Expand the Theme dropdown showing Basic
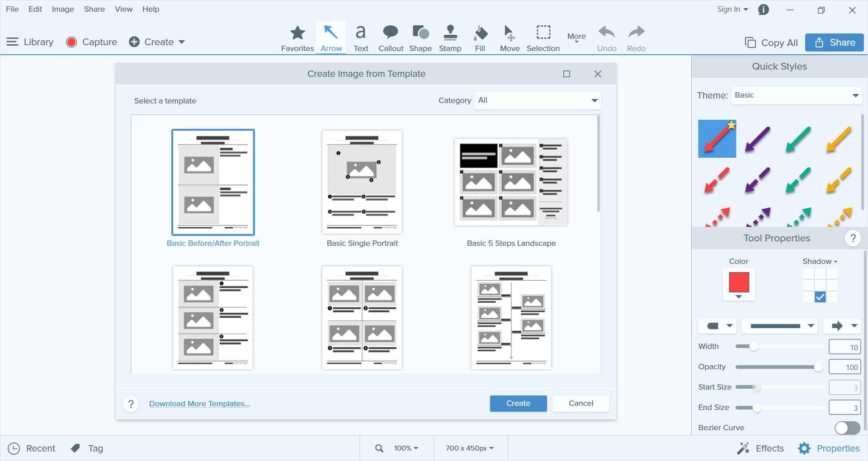Viewport: 868px width, 461px height. [x=796, y=95]
